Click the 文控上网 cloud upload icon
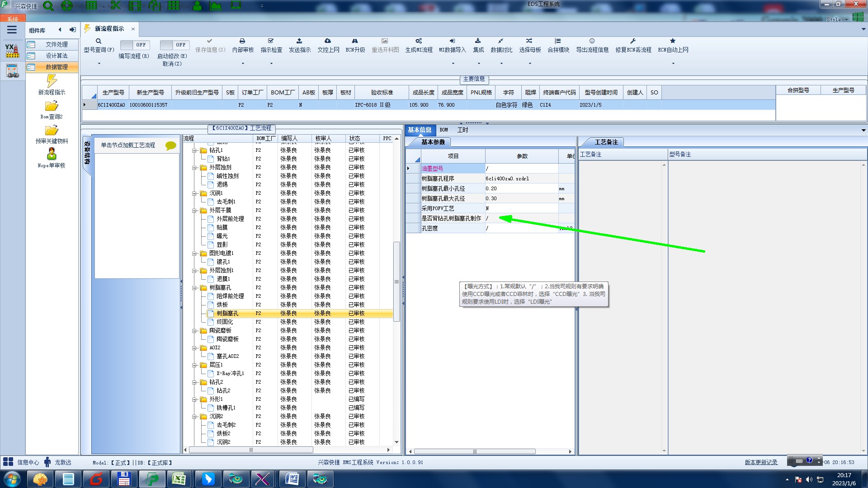 (x=328, y=41)
